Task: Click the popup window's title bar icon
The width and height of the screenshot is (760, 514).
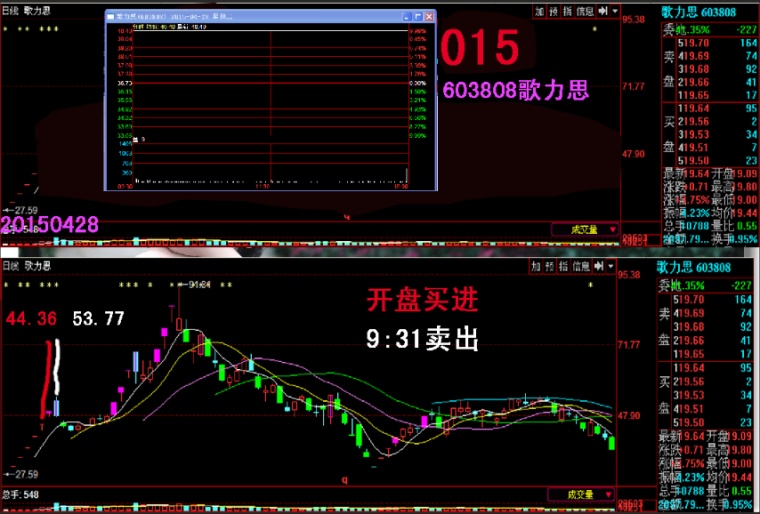Action: tap(111, 16)
